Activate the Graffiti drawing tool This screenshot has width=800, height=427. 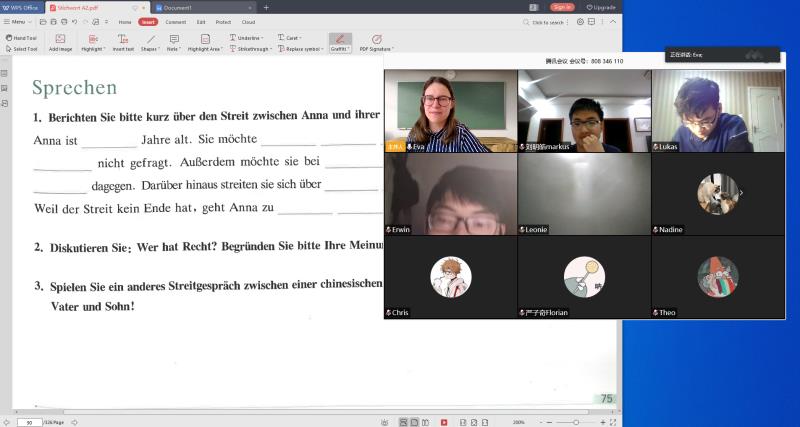click(x=338, y=42)
